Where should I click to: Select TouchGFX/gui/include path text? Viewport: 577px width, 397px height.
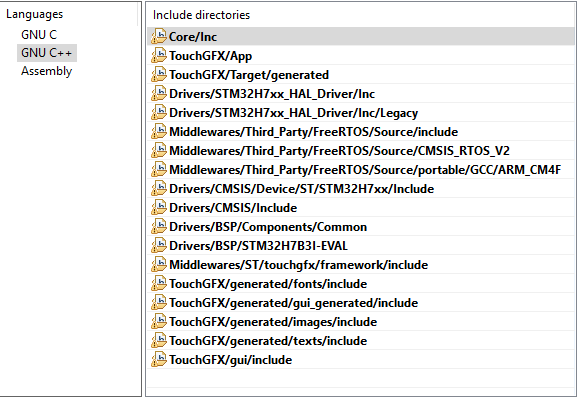(230, 360)
